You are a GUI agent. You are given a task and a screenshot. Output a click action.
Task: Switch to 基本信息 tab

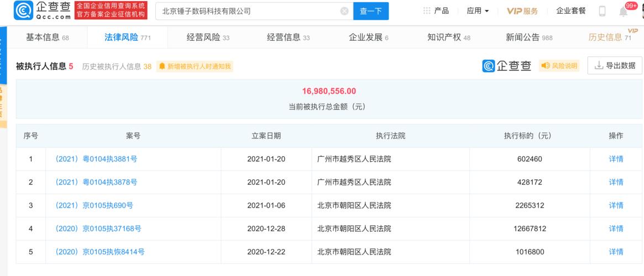click(47, 38)
